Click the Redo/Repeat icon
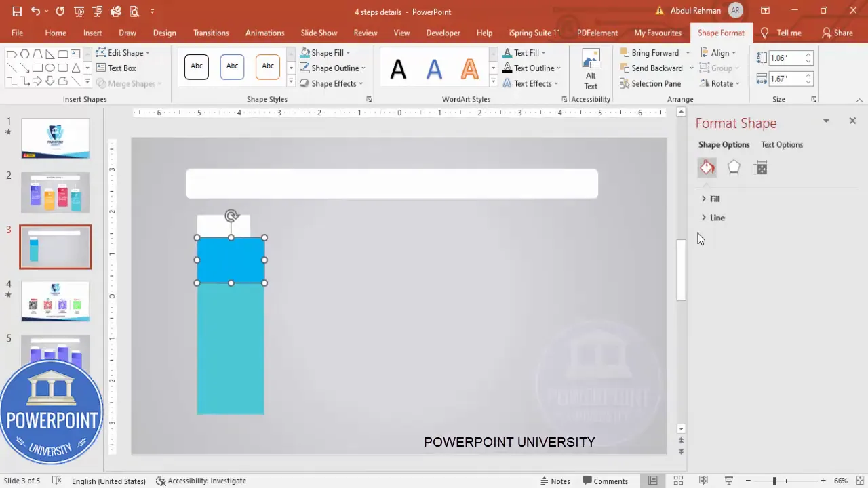The height and width of the screenshot is (488, 868). pos(60,12)
